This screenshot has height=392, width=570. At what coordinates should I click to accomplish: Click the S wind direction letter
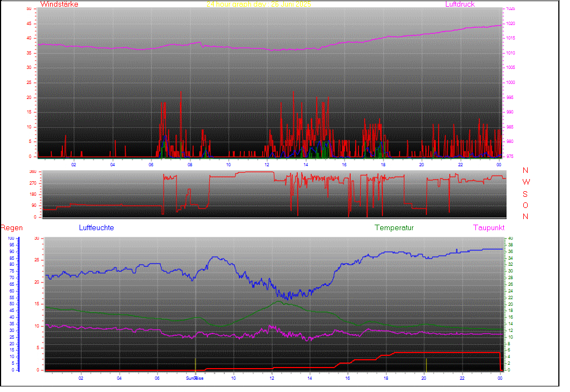pyautogui.click(x=525, y=194)
